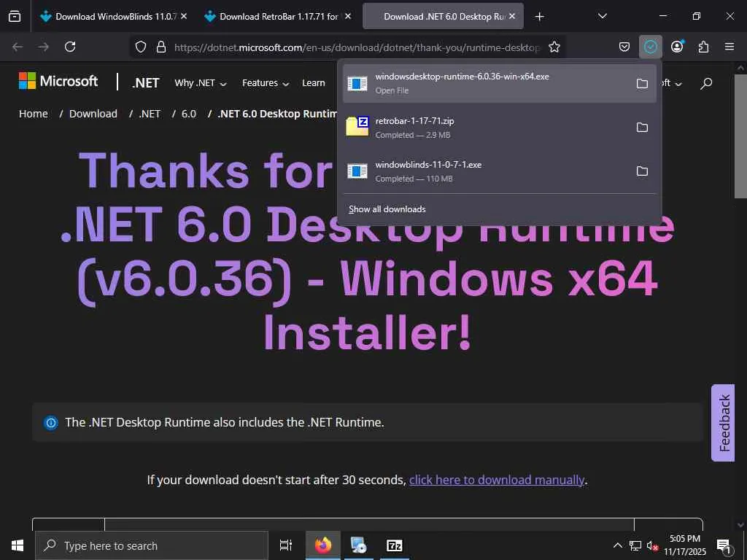
Task: Switch to Download RetroBar tab
Action: tap(276, 17)
